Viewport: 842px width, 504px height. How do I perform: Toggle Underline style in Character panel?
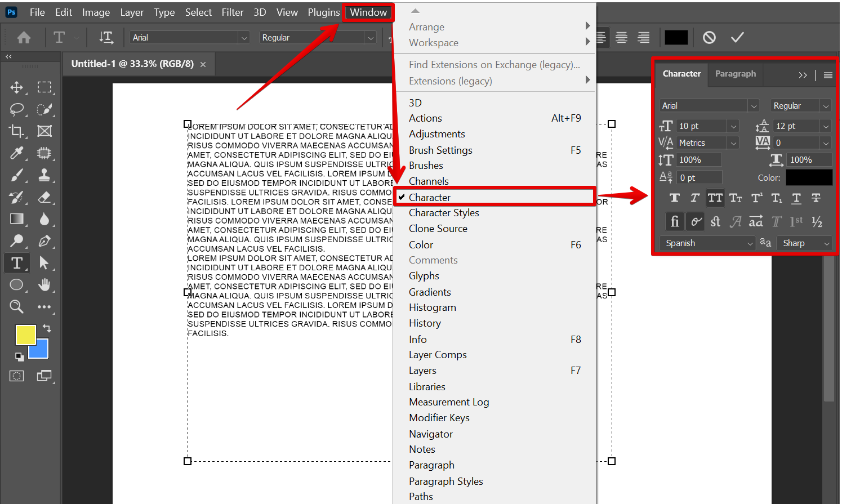pos(796,198)
